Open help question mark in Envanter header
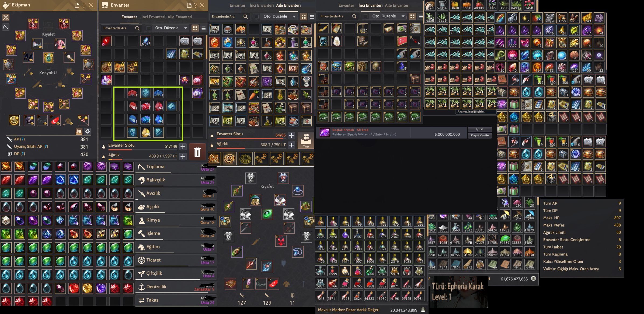This screenshot has width=644, height=314. click(x=196, y=5)
